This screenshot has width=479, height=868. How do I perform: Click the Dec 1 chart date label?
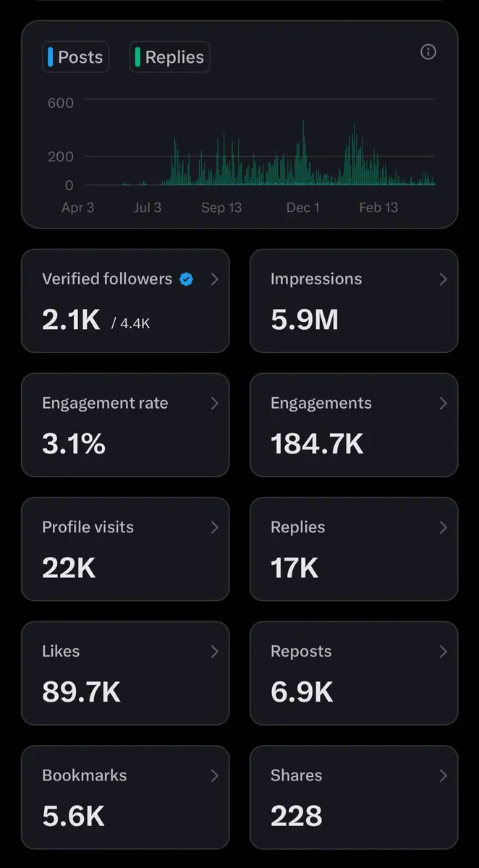tap(302, 208)
